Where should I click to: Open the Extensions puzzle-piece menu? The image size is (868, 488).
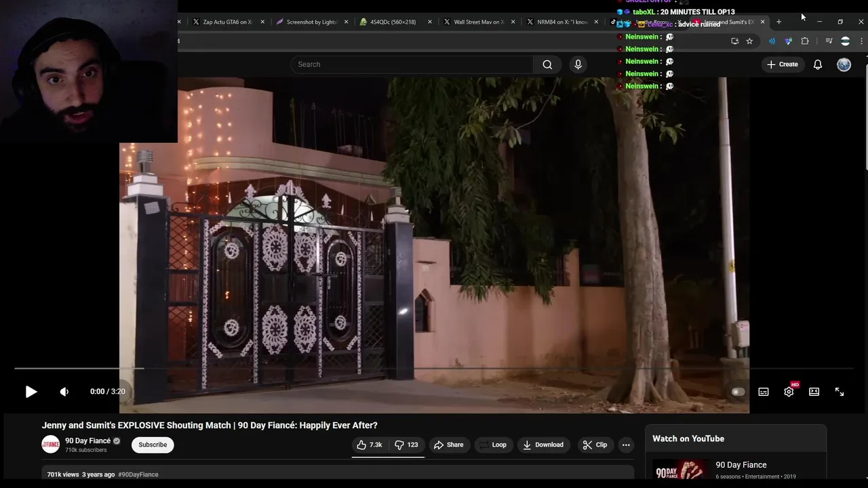tap(805, 41)
